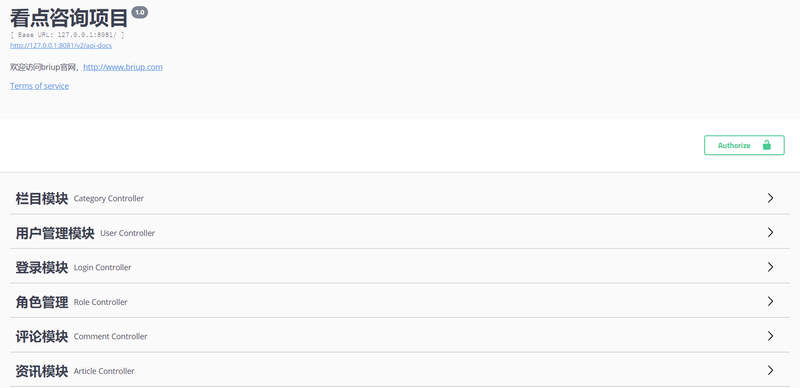Visit the www.briup.com link
The height and width of the screenshot is (388, 800).
tap(123, 67)
